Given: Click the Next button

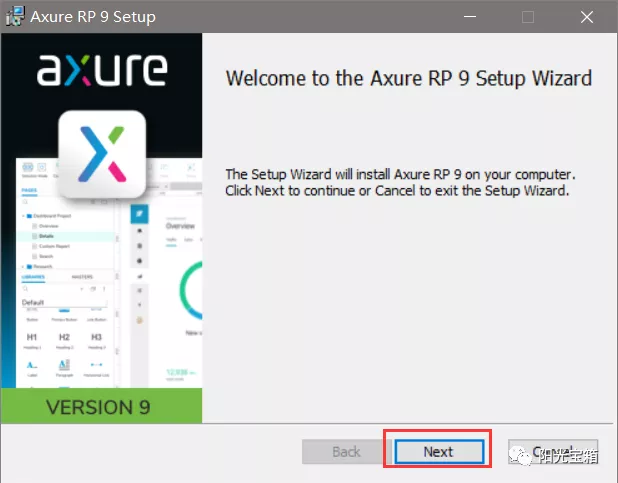Looking at the screenshot, I should 439,451.
